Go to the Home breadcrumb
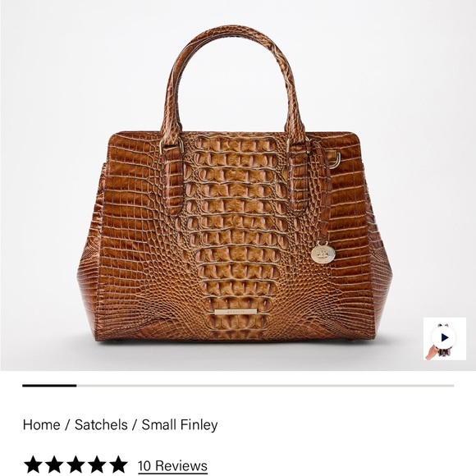Screen dimensions: 476x476 pyautogui.click(x=41, y=424)
